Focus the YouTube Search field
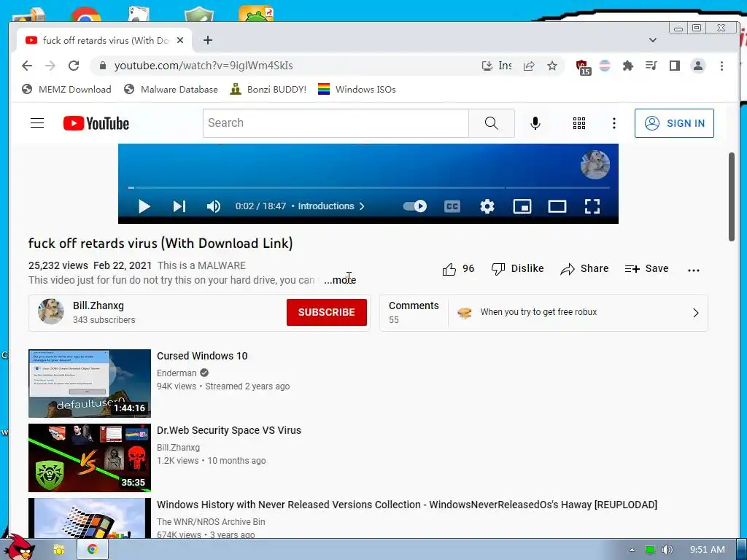Image resolution: width=747 pixels, height=560 pixels. [x=336, y=123]
